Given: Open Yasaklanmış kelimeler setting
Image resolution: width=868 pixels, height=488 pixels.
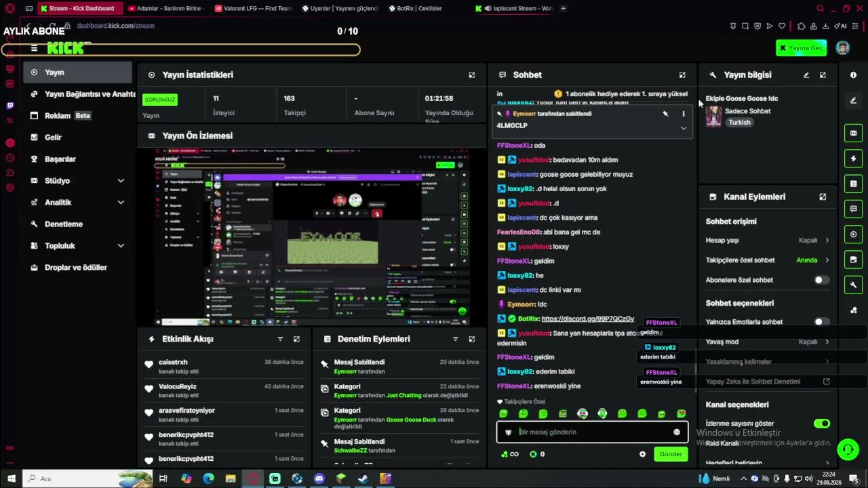Looking at the screenshot, I should click(767, 362).
